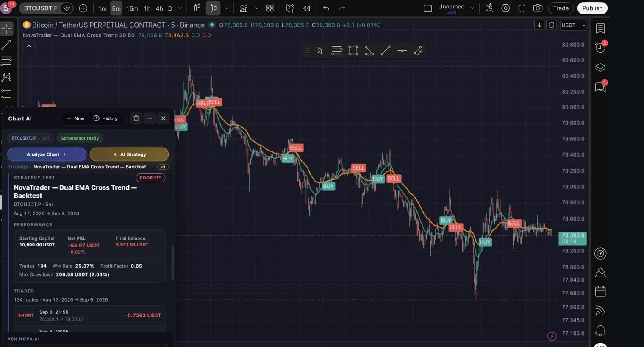Screen dimensions: 644x347
Task: Open the object tree layers icon
Action: pyautogui.click(x=600, y=67)
